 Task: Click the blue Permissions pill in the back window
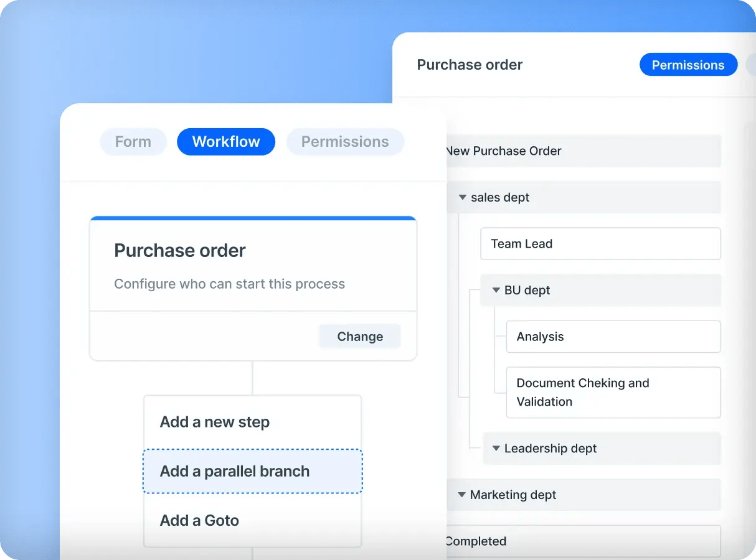pyautogui.click(x=688, y=65)
